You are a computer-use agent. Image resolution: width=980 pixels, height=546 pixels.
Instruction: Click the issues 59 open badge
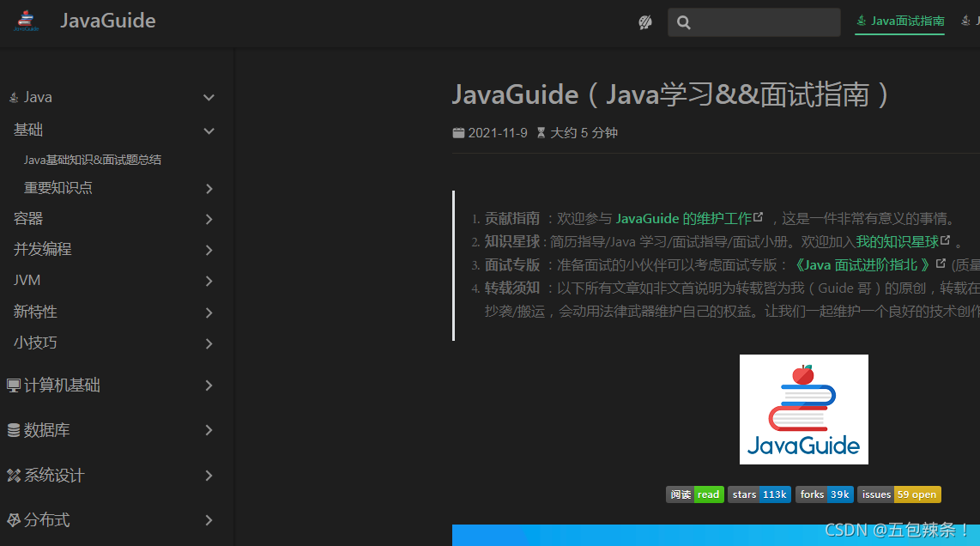898,494
